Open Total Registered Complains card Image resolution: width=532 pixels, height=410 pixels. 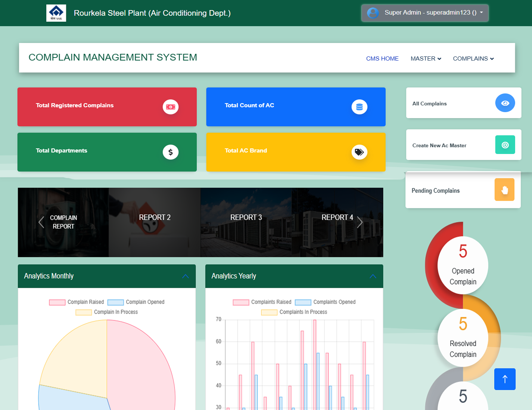107,107
